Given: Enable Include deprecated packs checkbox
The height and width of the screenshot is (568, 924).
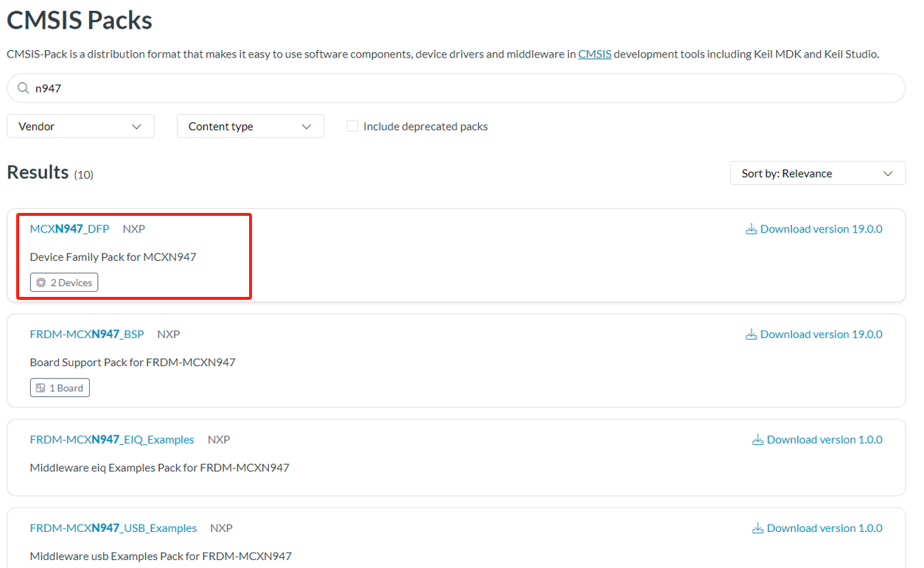Looking at the screenshot, I should point(352,127).
